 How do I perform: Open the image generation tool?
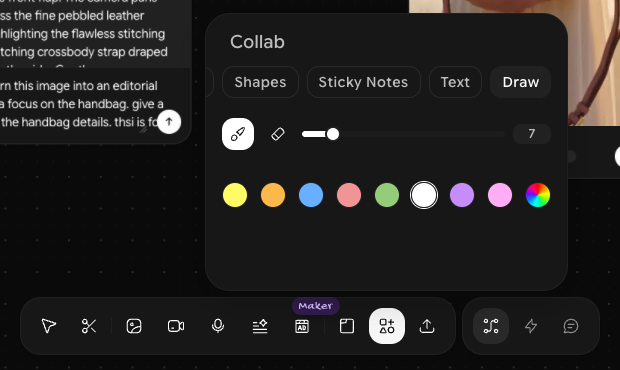134,326
